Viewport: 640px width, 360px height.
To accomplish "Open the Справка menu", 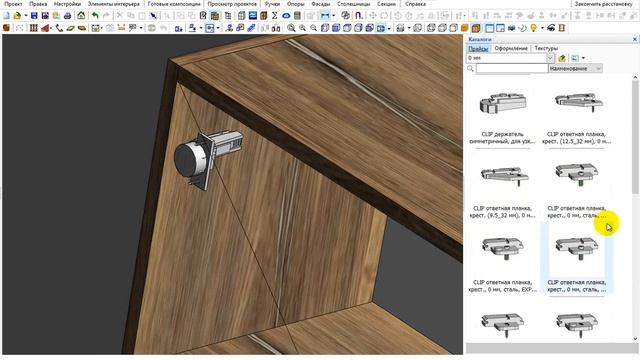I will coord(416,4).
